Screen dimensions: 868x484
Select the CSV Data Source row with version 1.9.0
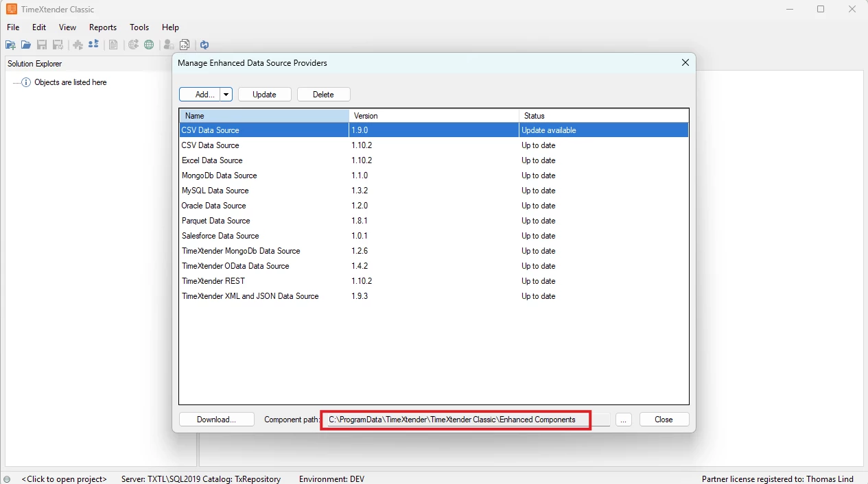[434, 130]
